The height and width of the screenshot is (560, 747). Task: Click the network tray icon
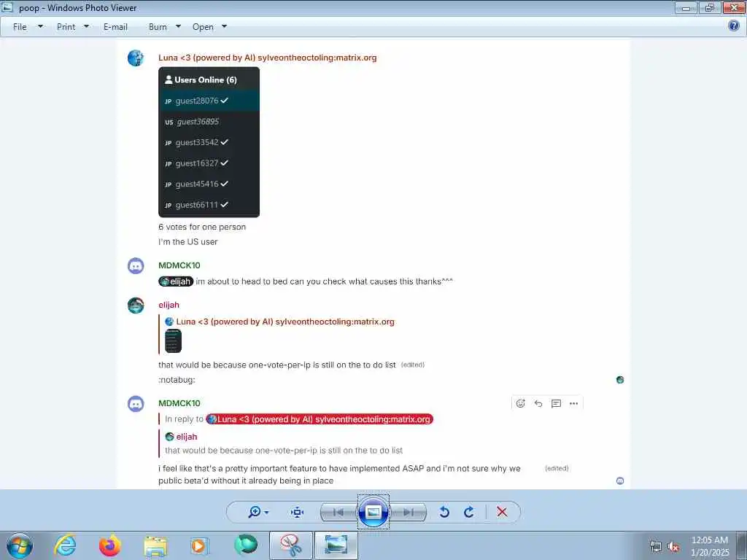(656, 547)
